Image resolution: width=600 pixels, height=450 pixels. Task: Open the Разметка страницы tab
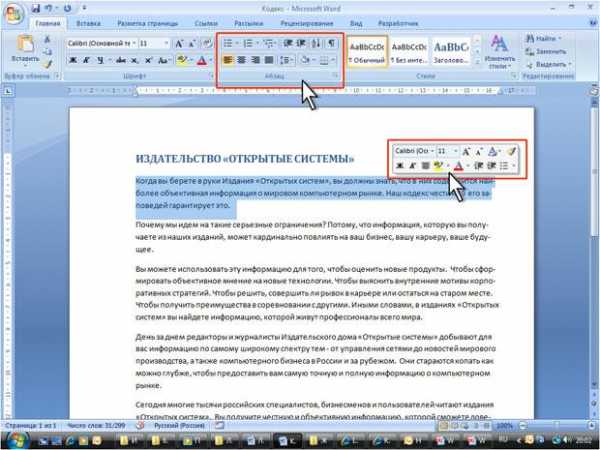147,23
